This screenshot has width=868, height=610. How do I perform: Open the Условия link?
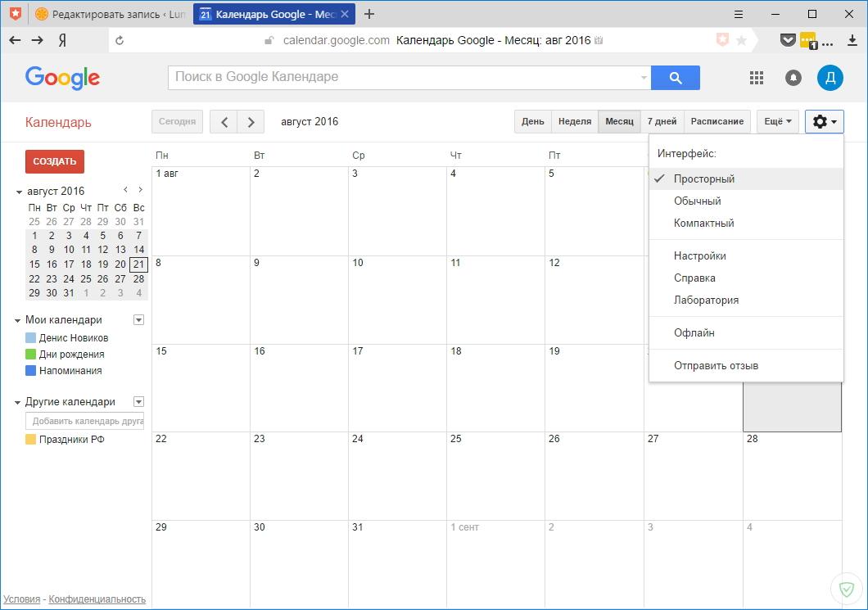[x=21, y=599]
